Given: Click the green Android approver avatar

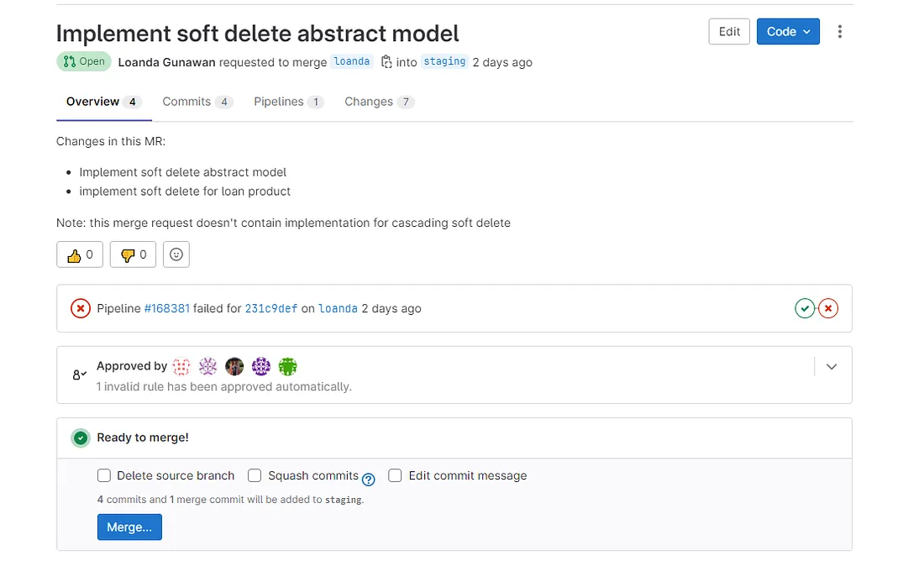Looking at the screenshot, I should coord(288,366).
